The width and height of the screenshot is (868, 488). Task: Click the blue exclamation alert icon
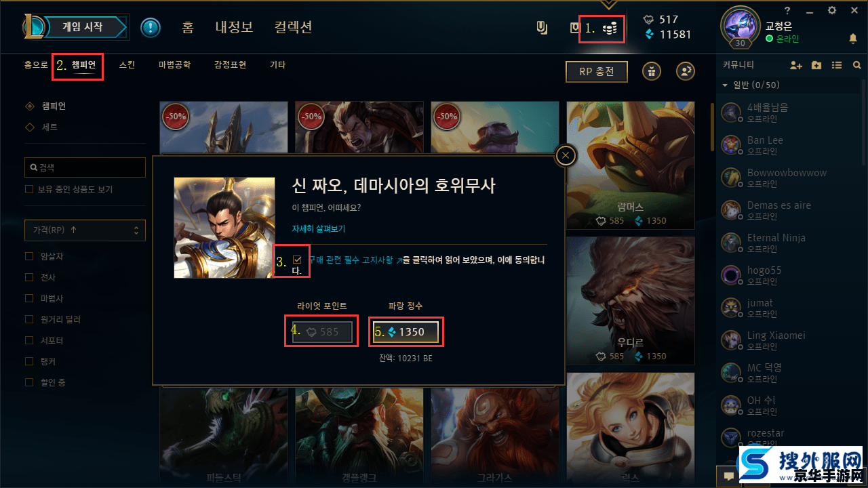click(x=151, y=28)
